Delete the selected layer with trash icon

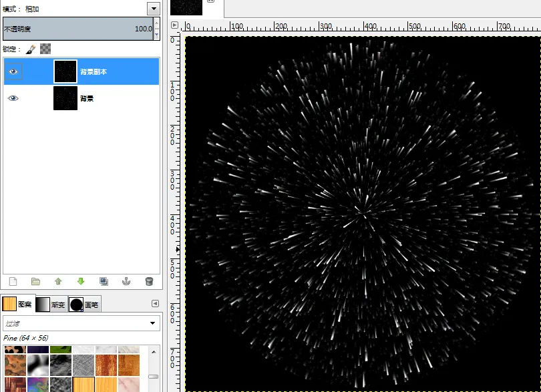click(149, 281)
